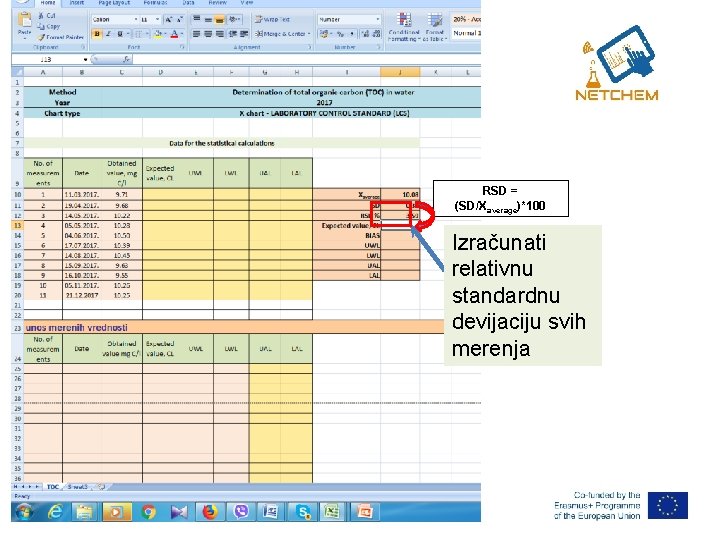Click the Insert Function fx button
Viewport: 720px width, 540px height.
pyautogui.click(x=126, y=59)
